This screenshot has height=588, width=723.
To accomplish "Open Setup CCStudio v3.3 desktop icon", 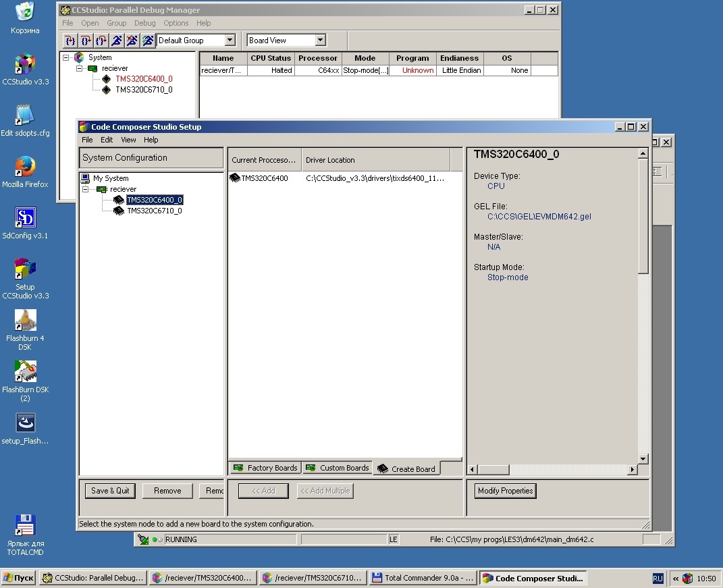I will [x=26, y=279].
